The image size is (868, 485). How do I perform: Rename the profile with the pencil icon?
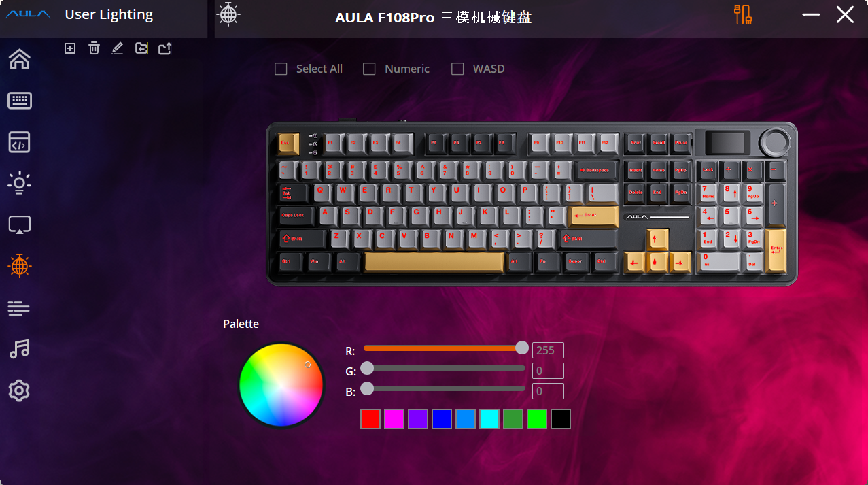click(x=117, y=48)
